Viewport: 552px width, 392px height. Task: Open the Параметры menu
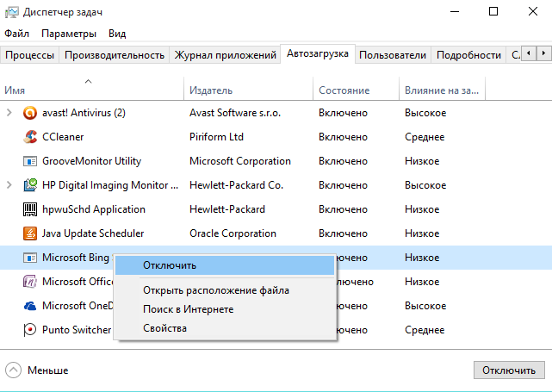coord(69,34)
